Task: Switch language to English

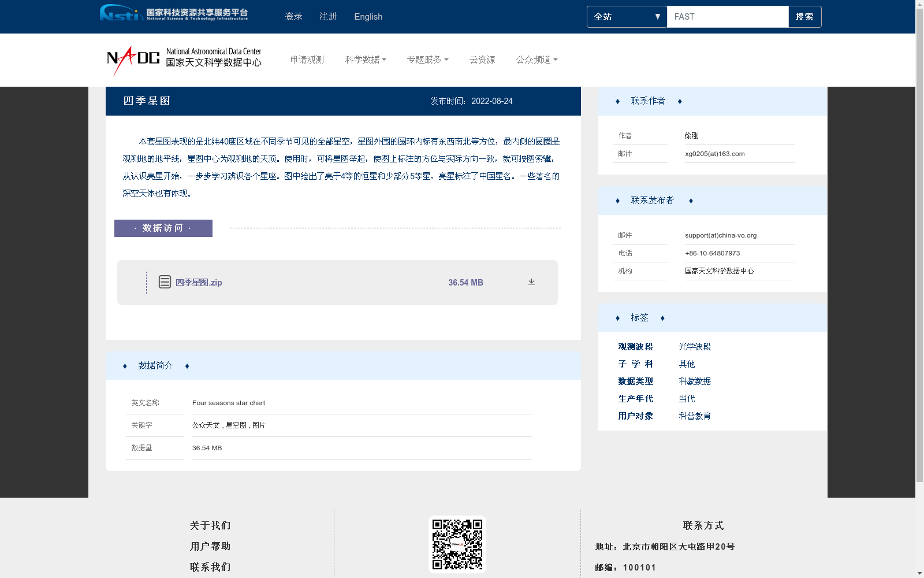Action: coord(368,17)
